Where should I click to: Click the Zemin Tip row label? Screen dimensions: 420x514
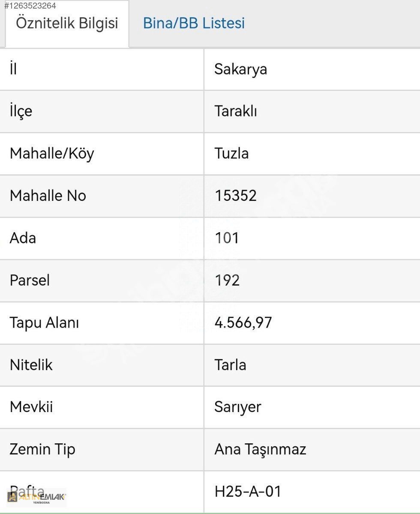point(42,449)
